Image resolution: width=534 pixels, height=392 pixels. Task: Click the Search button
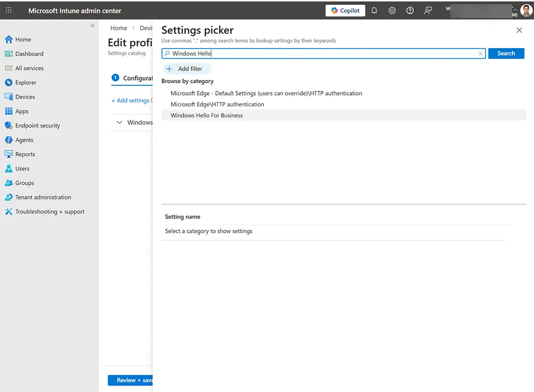(506, 53)
